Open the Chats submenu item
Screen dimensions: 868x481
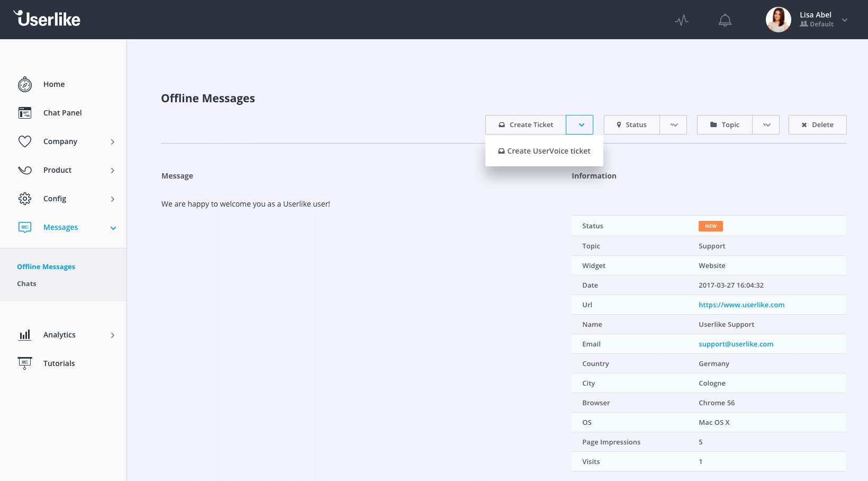tap(26, 283)
